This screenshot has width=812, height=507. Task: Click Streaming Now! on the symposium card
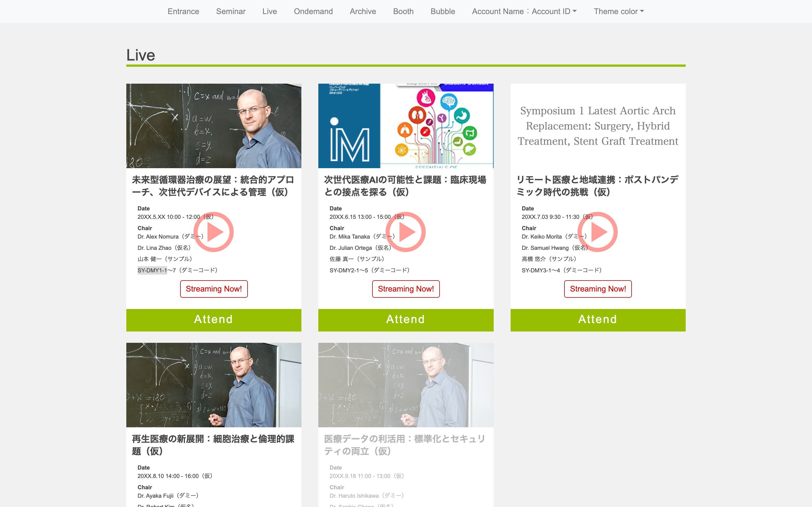(x=598, y=289)
